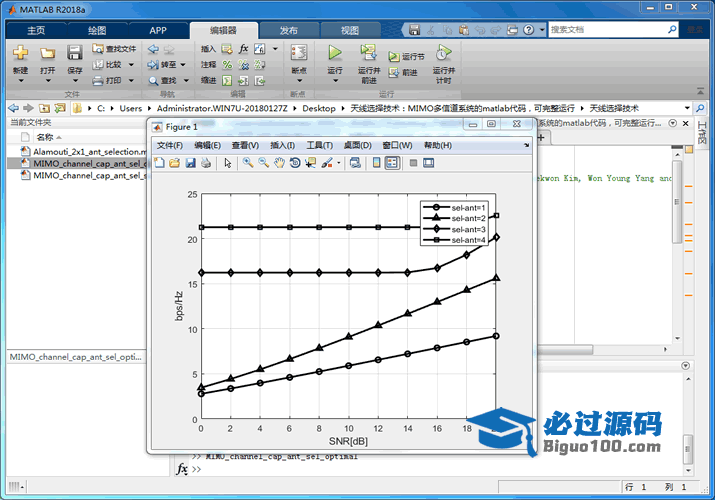Open Insert (插入(I)) menu in Figure 1

[x=282, y=145]
